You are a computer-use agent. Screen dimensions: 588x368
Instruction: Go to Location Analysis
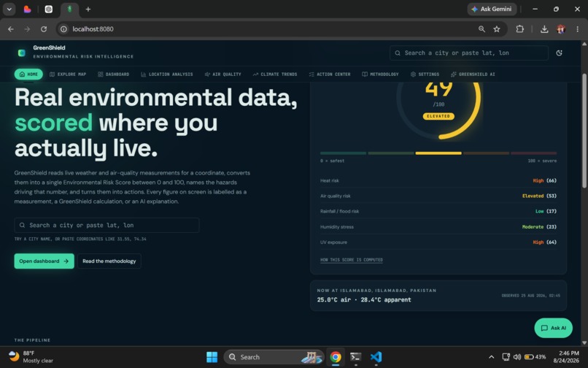tap(167, 74)
